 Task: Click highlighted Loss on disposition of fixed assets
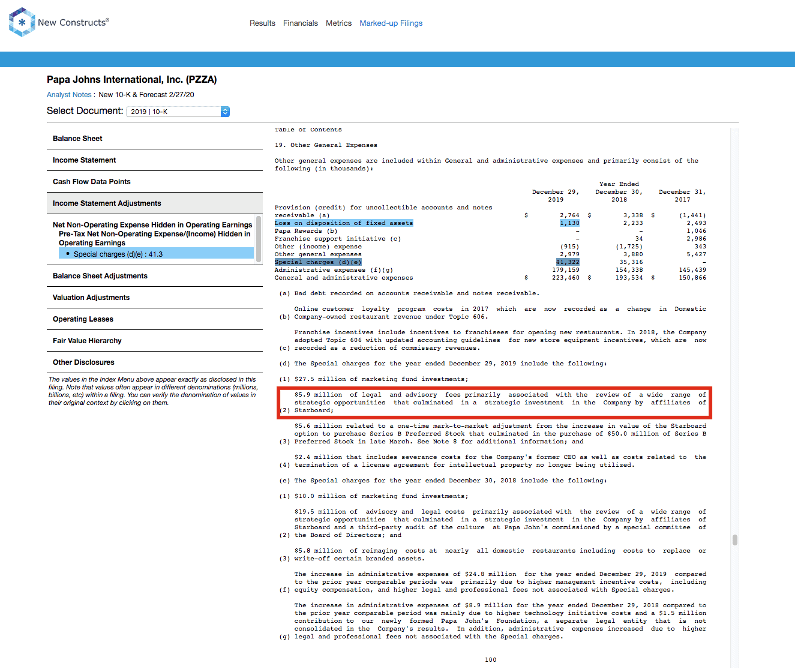[x=344, y=223]
